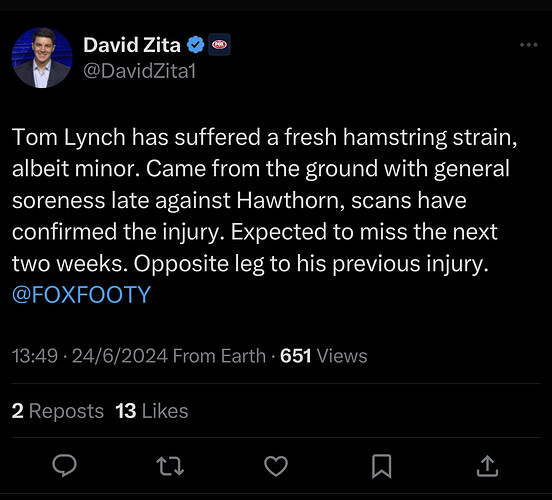Open the share icon for the tweet

point(487,466)
